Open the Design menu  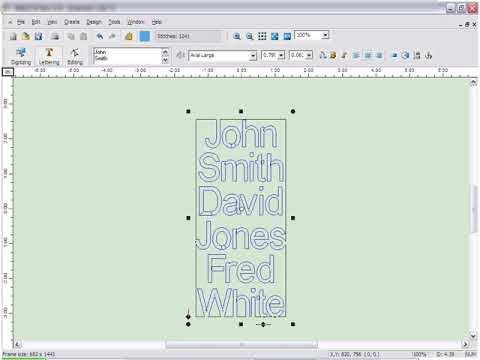(x=94, y=22)
